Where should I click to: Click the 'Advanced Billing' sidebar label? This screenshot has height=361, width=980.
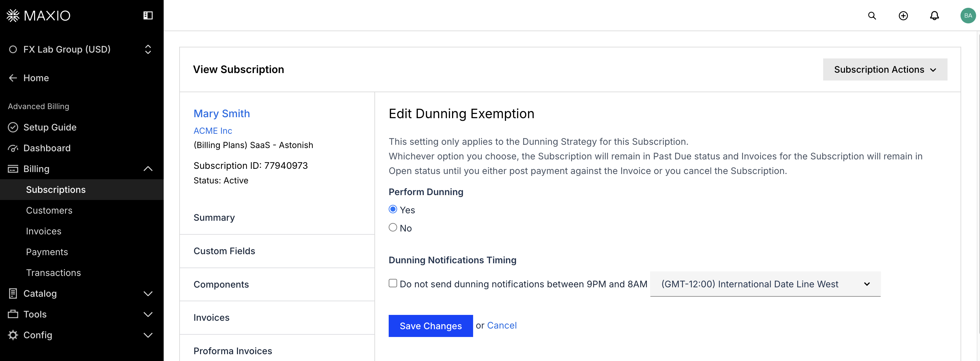[38, 106]
